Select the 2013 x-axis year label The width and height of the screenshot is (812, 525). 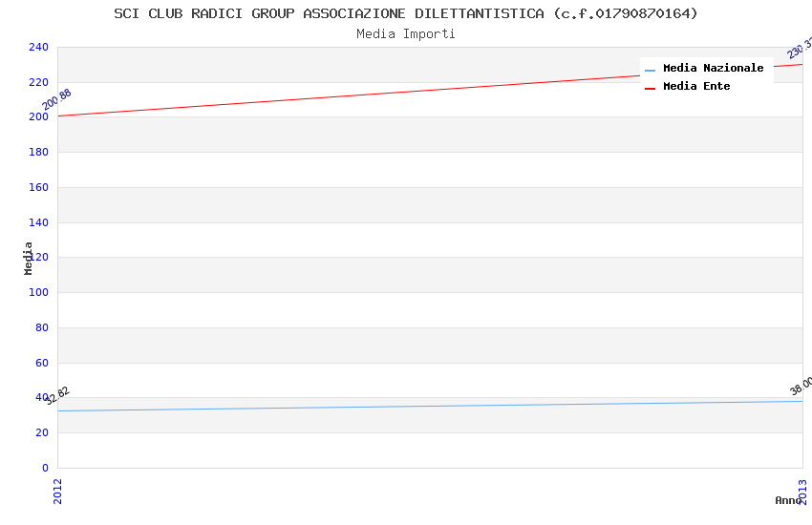(802, 492)
